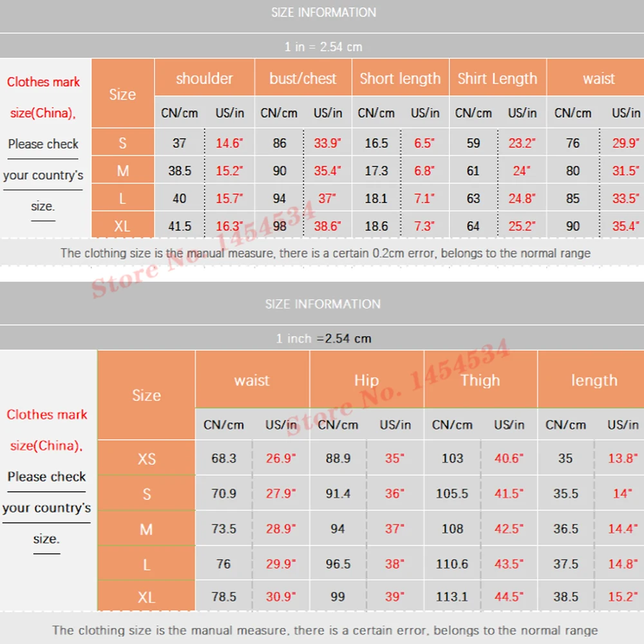Click the bust/chest column header

click(303, 78)
